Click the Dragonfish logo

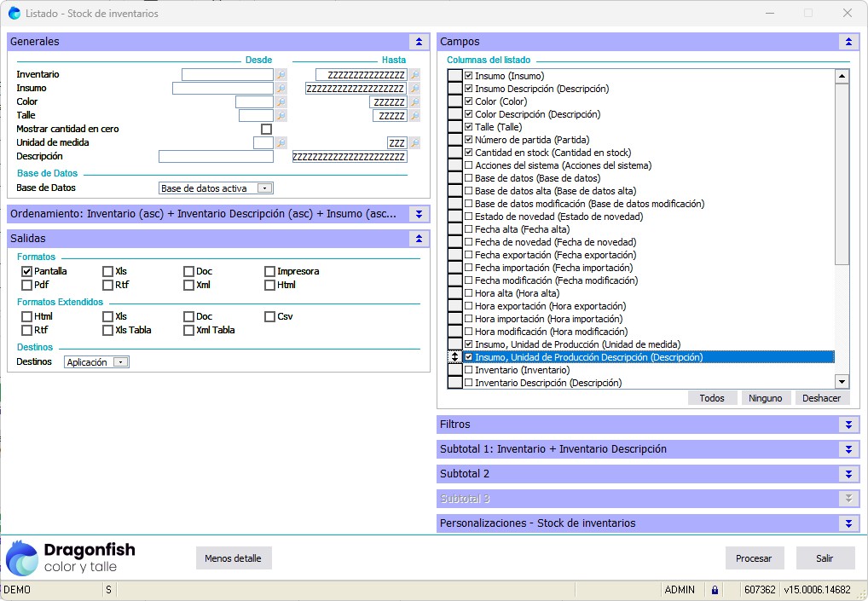click(x=71, y=558)
